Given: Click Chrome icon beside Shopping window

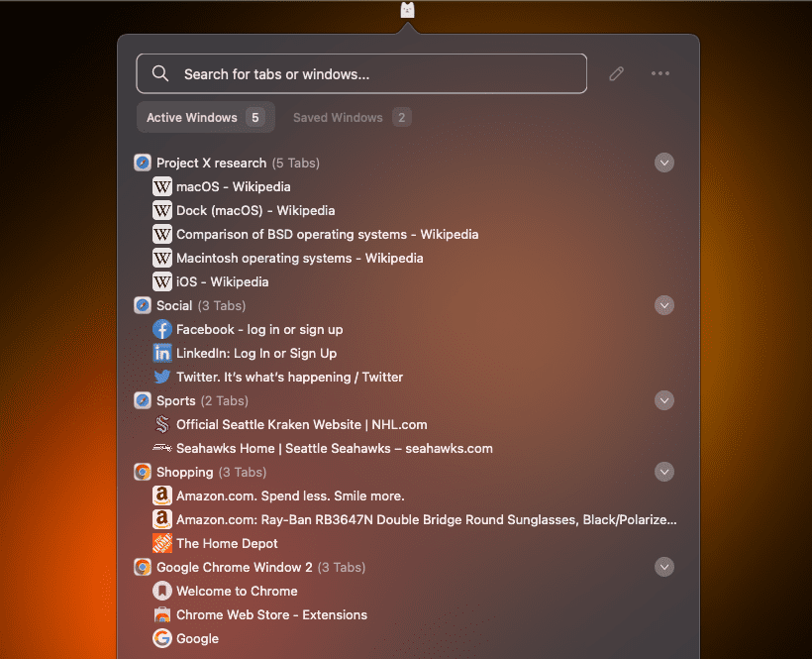Looking at the screenshot, I should [x=143, y=472].
